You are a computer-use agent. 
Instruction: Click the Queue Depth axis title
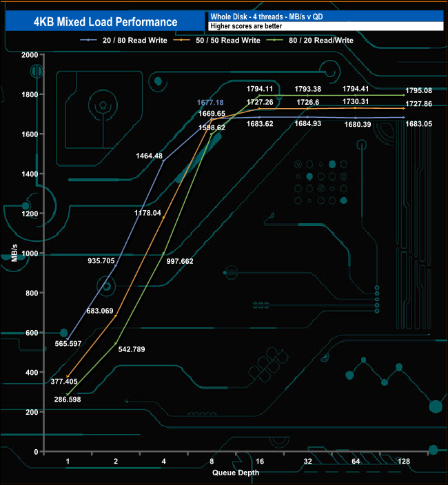pyautogui.click(x=235, y=473)
